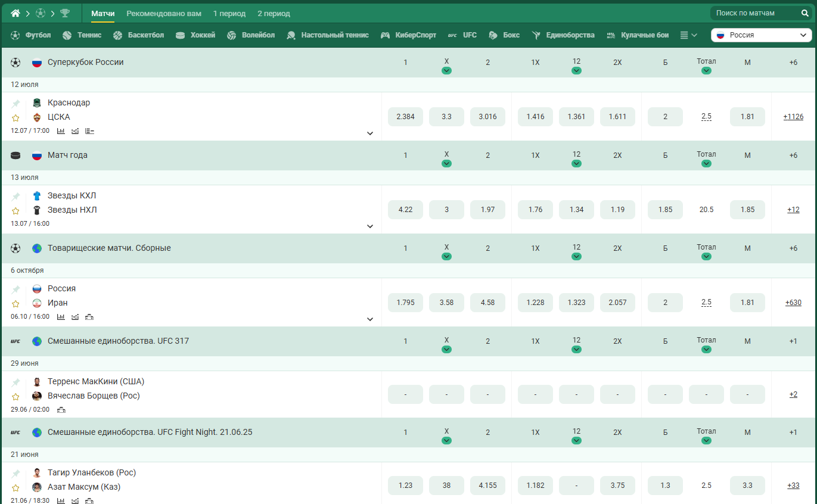The image size is (817, 504).
Task: Favorite the Россия vs Иран match
Action: click(x=15, y=304)
